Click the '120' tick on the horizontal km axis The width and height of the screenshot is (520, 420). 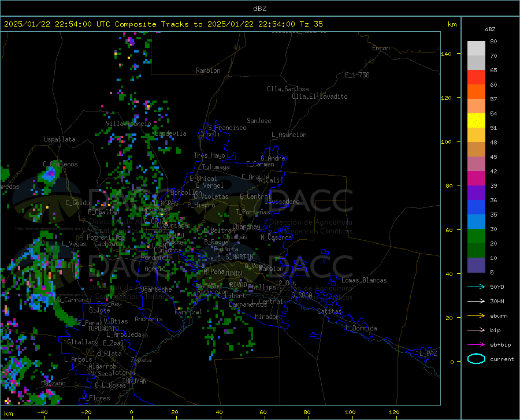394,412
